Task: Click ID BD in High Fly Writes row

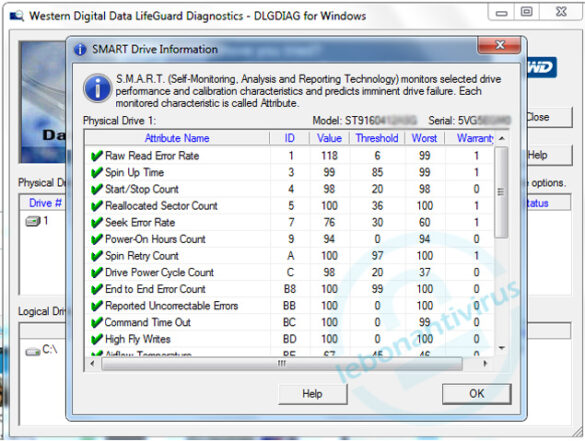Action: pos(290,339)
